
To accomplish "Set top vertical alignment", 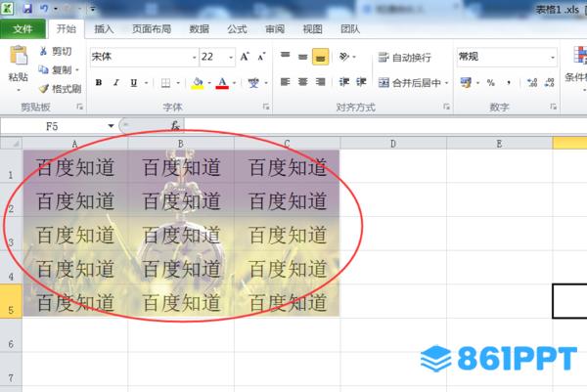I will tap(286, 56).
